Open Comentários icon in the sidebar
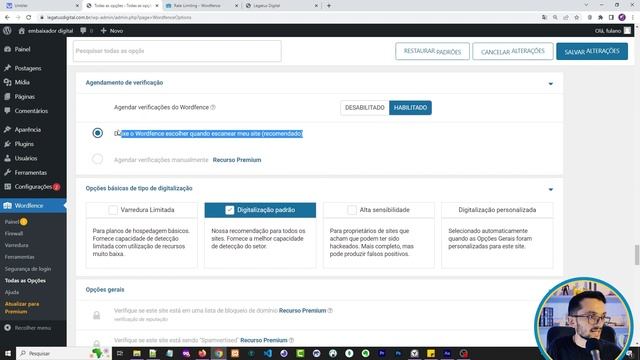Viewport: 640px width, 360px height. click(7, 111)
